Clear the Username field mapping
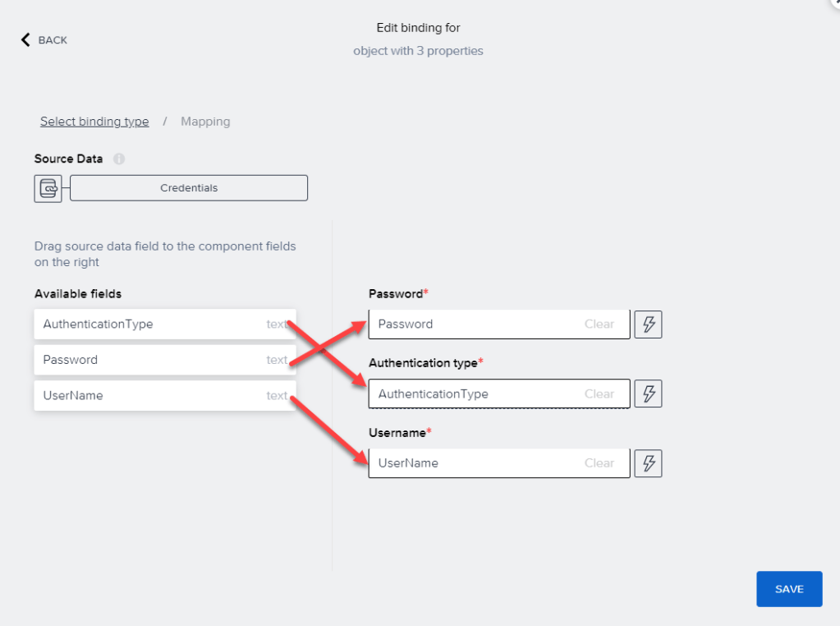Image resolution: width=840 pixels, height=626 pixels. tap(599, 463)
